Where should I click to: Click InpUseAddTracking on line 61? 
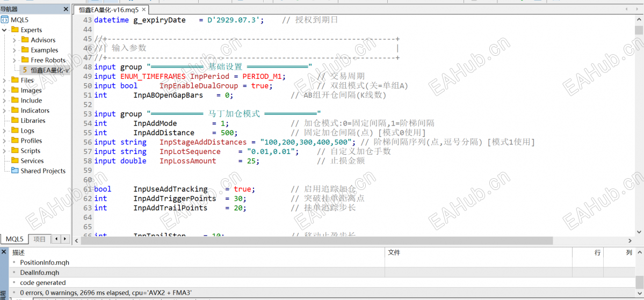tap(170, 189)
